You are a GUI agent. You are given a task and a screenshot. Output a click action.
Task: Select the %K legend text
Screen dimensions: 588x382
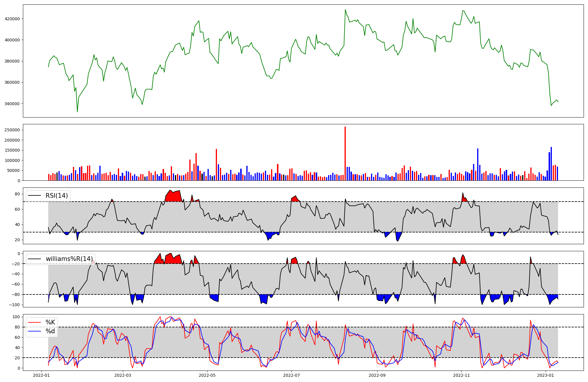[x=50, y=322]
